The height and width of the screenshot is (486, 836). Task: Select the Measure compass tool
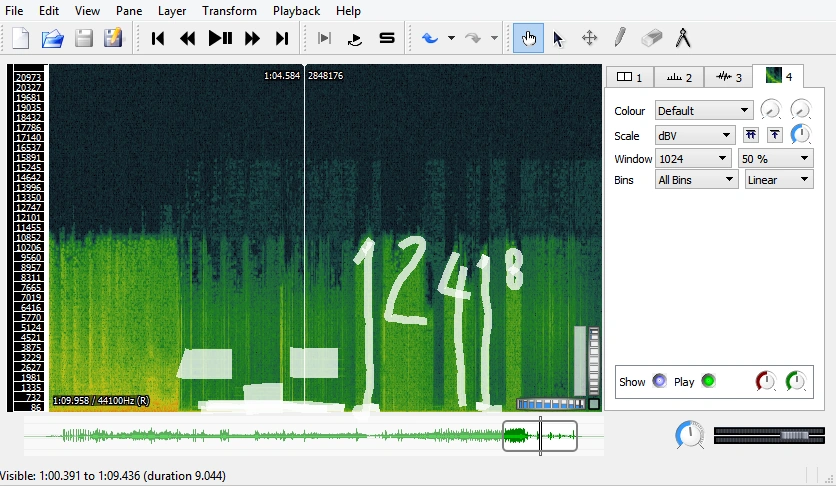point(684,39)
